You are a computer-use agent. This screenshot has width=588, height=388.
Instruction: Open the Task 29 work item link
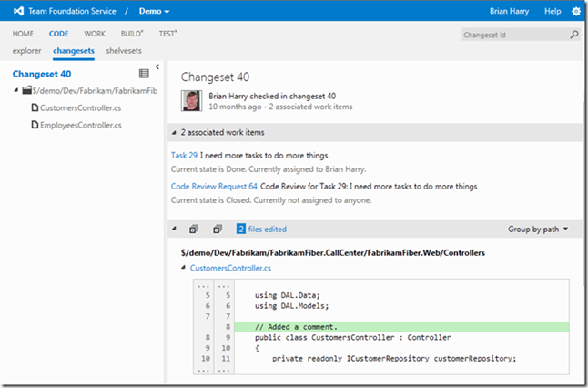click(x=186, y=156)
